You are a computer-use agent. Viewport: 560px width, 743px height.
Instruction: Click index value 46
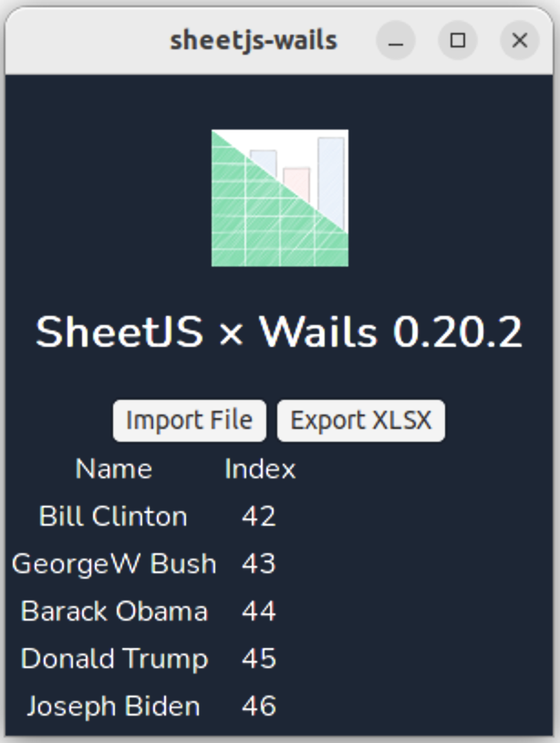pyautogui.click(x=259, y=706)
